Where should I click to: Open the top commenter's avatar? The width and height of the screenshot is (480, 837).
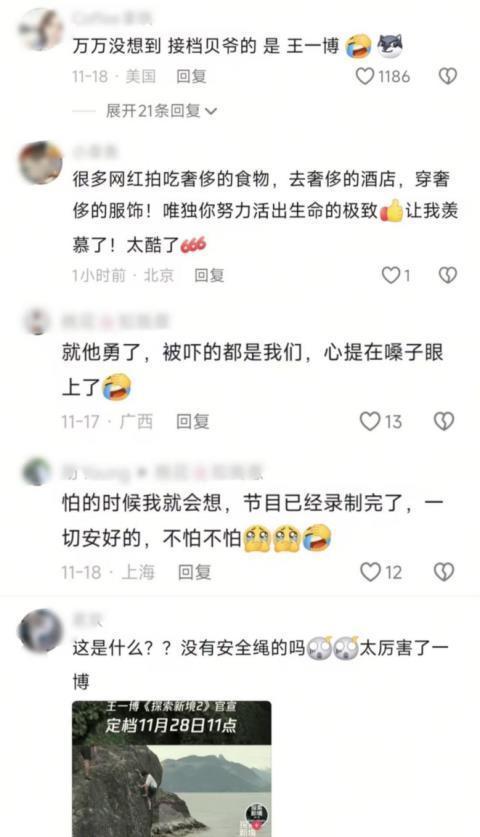[x=41, y=29]
